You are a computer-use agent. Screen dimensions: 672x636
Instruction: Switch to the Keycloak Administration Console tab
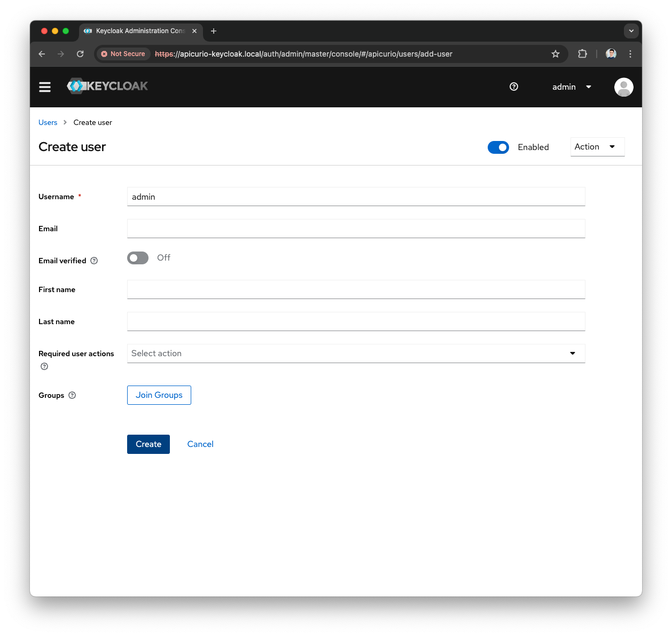(x=136, y=31)
